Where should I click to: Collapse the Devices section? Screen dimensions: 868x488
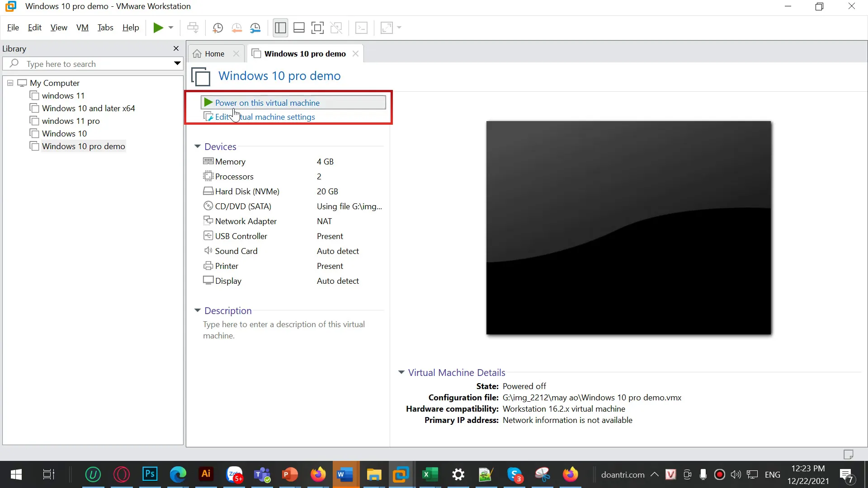pos(198,146)
